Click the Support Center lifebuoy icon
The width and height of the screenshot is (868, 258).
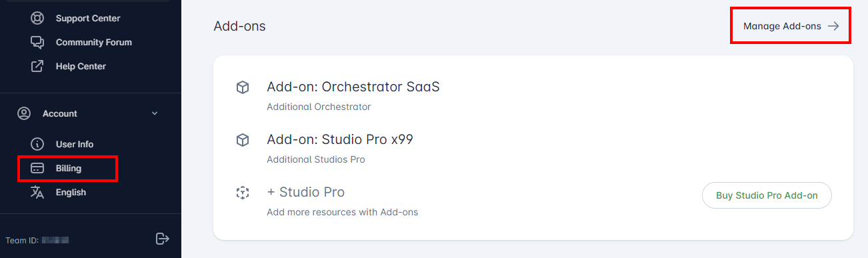tap(37, 18)
